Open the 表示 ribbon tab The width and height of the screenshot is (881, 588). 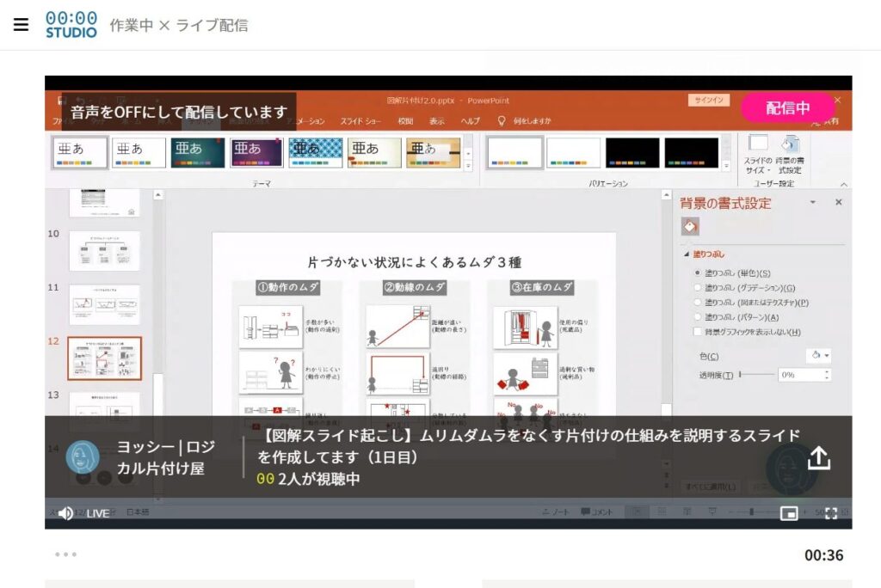436,120
